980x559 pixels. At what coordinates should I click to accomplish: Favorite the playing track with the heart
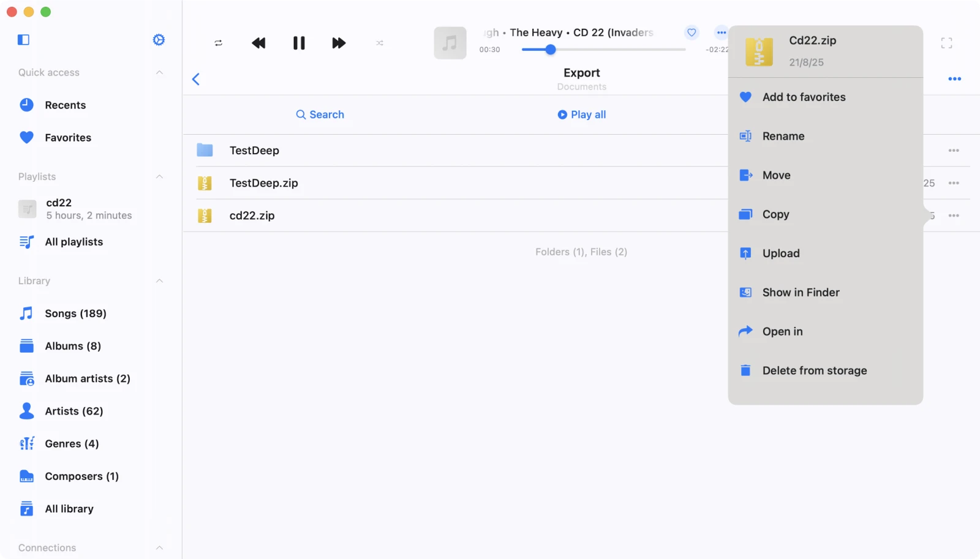[x=692, y=32]
